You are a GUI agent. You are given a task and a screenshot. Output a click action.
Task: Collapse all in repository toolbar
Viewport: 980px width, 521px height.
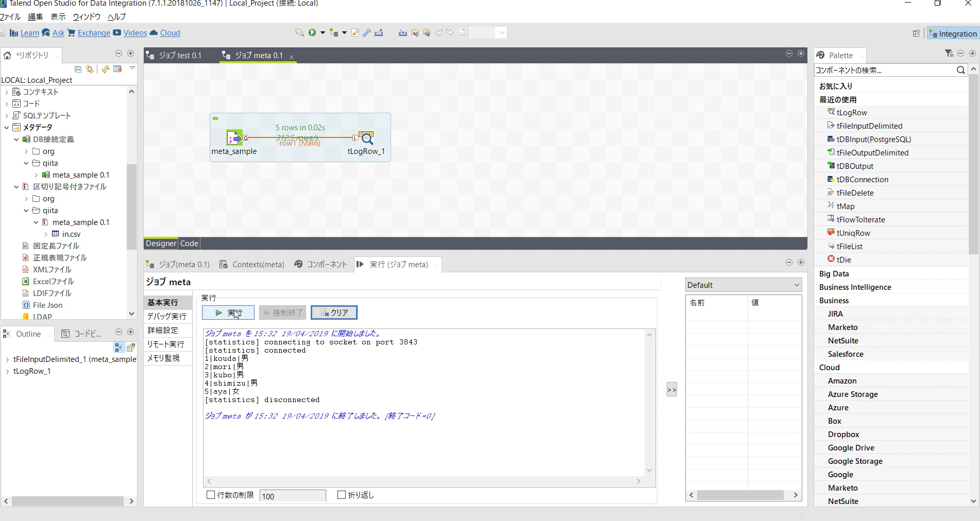coord(78,69)
